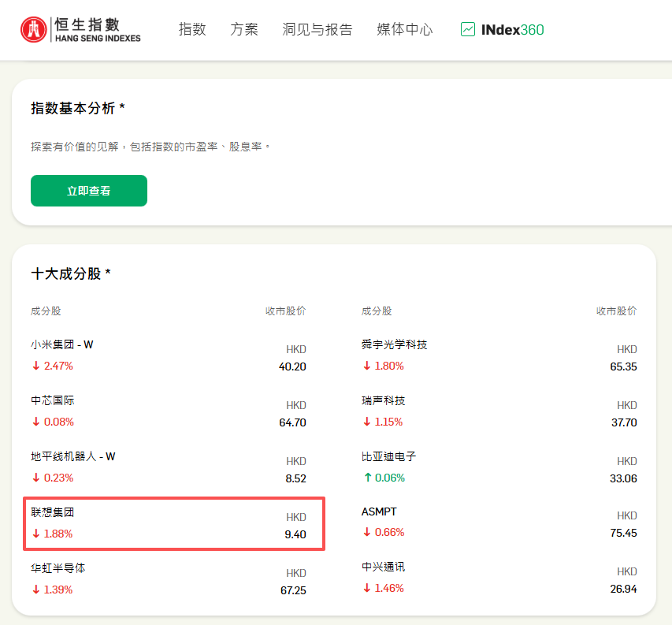Click the red down arrow beside 中兴通讯
This screenshot has width=672, height=625.
click(366, 589)
